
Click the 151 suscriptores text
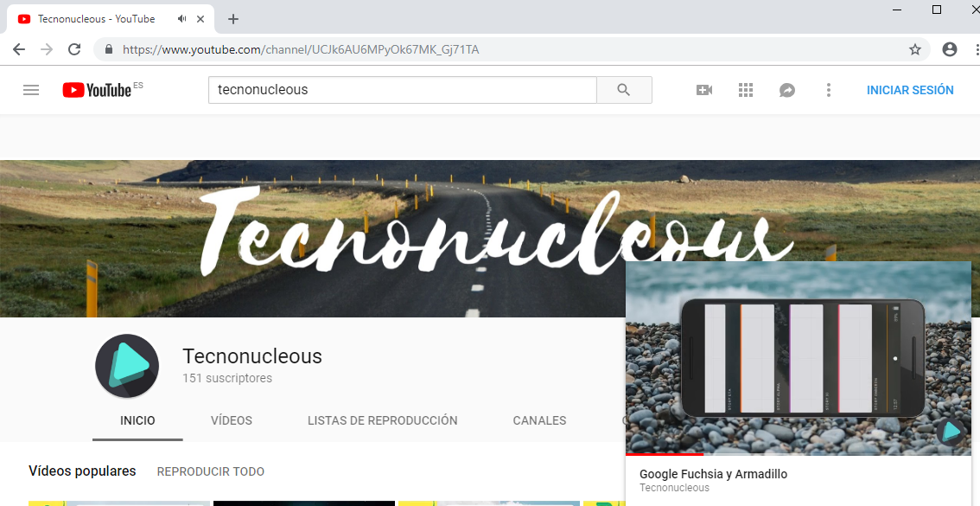pyautogui.click(x=227, y=378)
